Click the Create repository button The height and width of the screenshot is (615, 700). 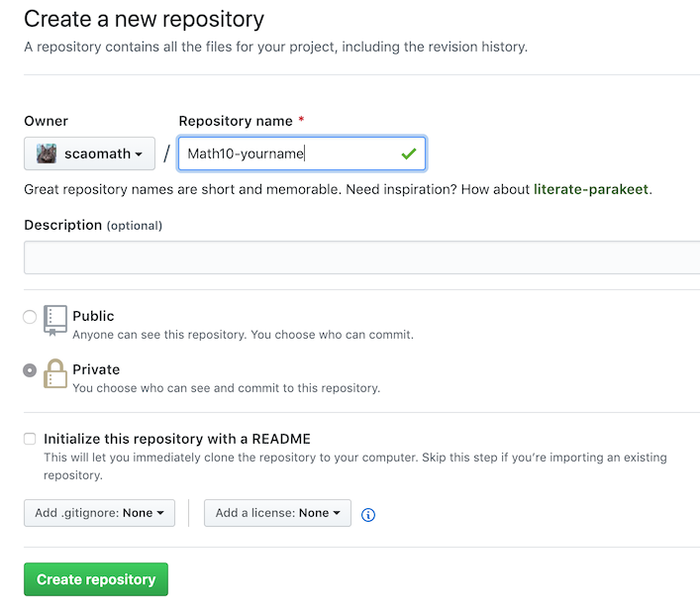[x=96, y=579]
